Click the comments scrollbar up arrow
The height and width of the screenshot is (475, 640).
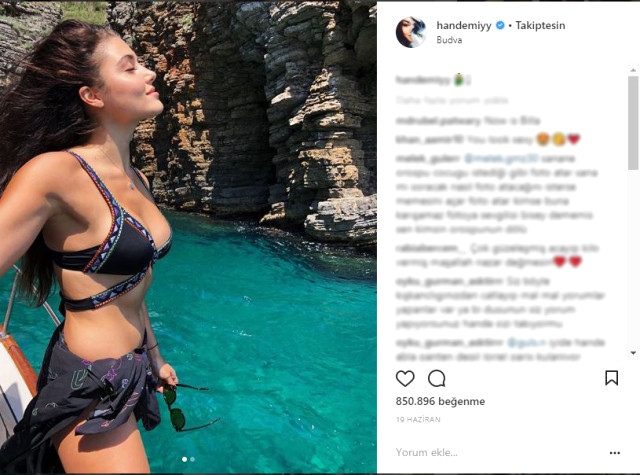tap(633, 70)
